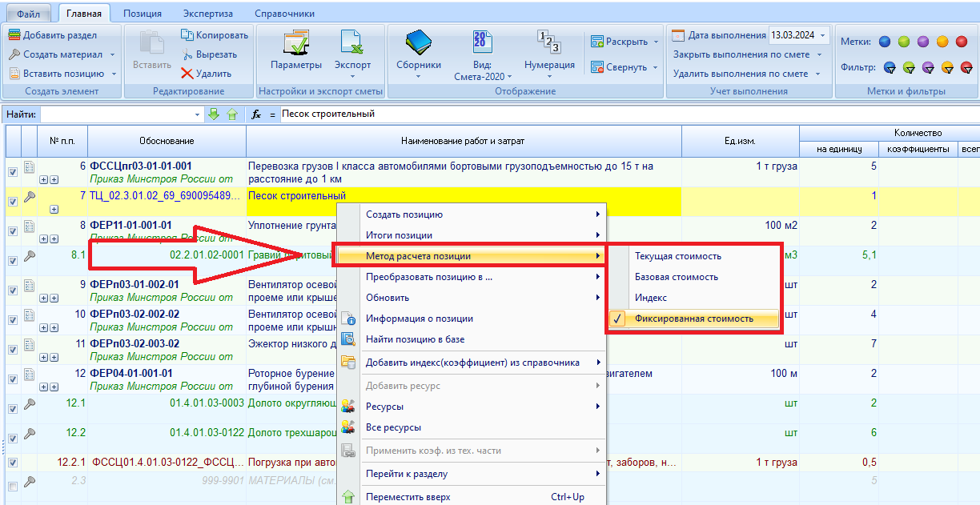Switch to the Экспертиза ribbon tab

tap(207, 14)
